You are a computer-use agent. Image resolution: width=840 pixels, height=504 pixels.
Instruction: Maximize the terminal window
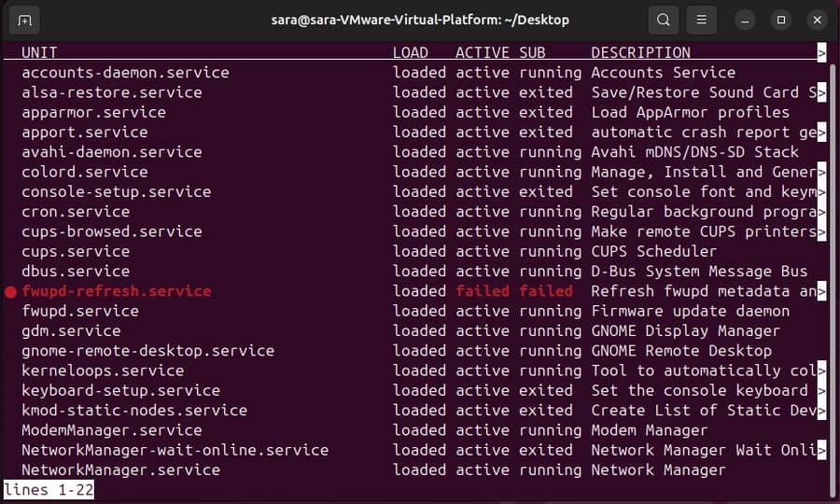coord(781,20)
